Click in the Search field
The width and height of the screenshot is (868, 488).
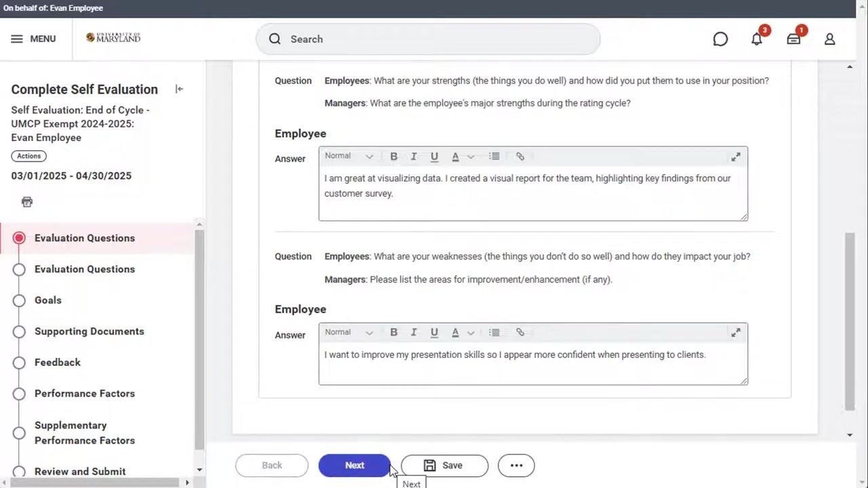[x=428, y=39]
